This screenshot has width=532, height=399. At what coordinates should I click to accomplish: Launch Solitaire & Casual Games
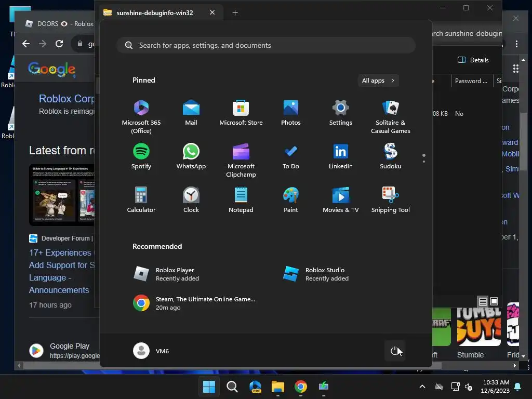[x=391, y=117]
